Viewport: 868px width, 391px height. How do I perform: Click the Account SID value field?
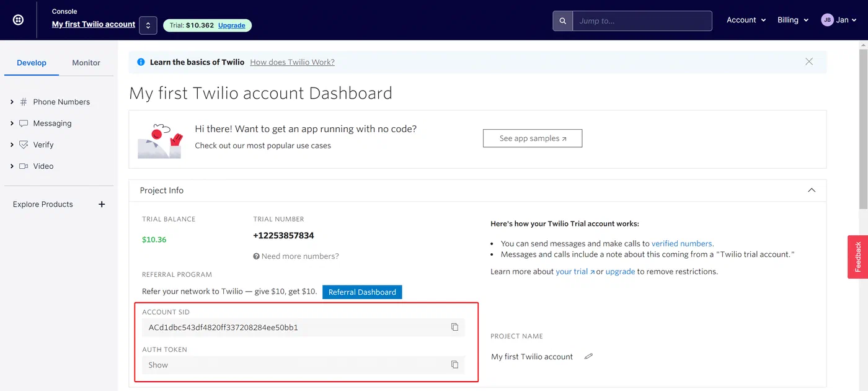(303, 327)
